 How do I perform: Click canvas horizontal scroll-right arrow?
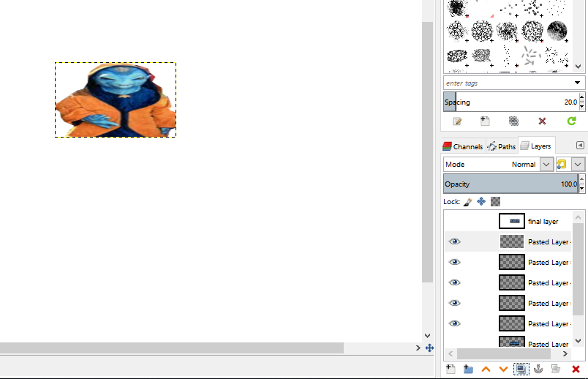coord(418,348)
